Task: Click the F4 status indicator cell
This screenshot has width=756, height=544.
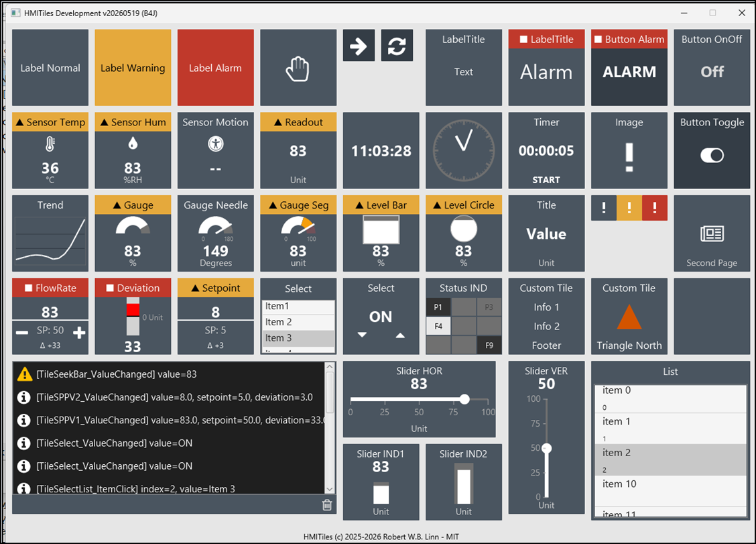Action: [x=438, y=326]
